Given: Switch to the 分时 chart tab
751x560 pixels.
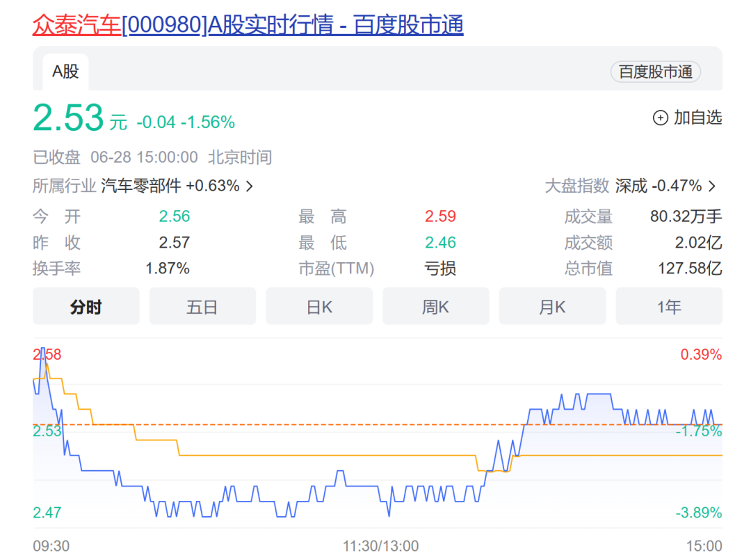Looking at the screenshot, I should [86, 307].
